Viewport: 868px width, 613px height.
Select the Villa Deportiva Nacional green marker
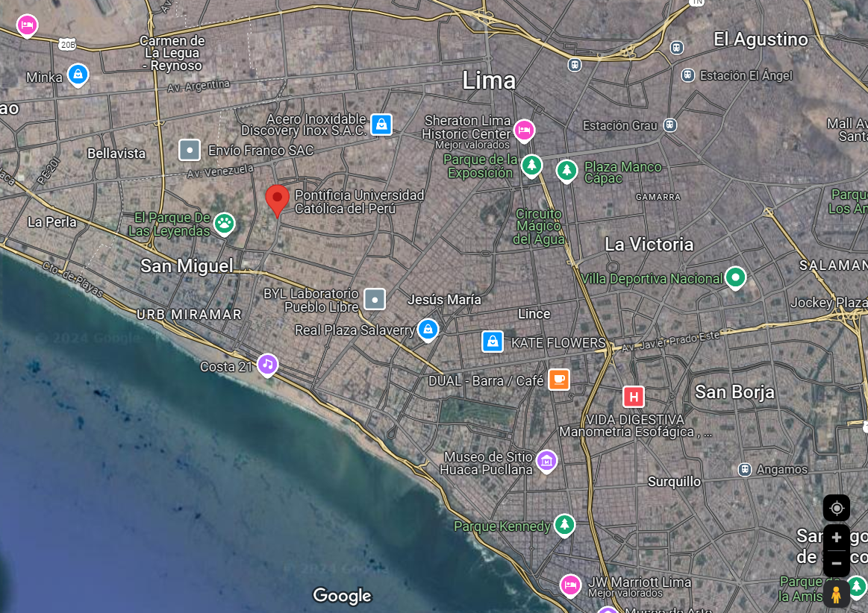tap(736, 277)
